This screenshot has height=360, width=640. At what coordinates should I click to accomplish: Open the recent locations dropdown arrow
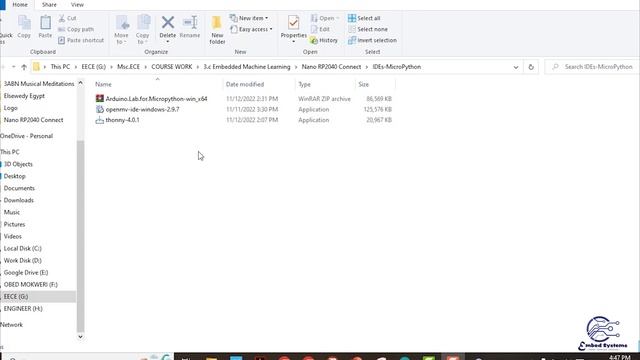13,67
